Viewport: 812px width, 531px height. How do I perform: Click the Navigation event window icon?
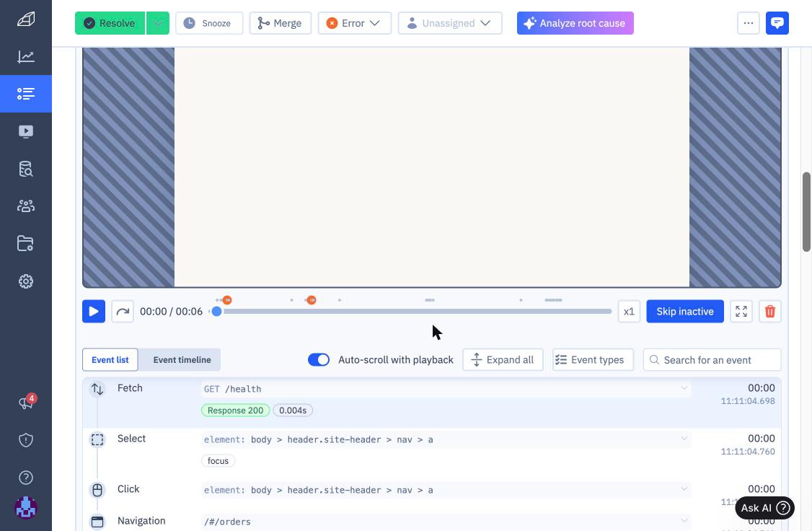[x=97, y=522]
